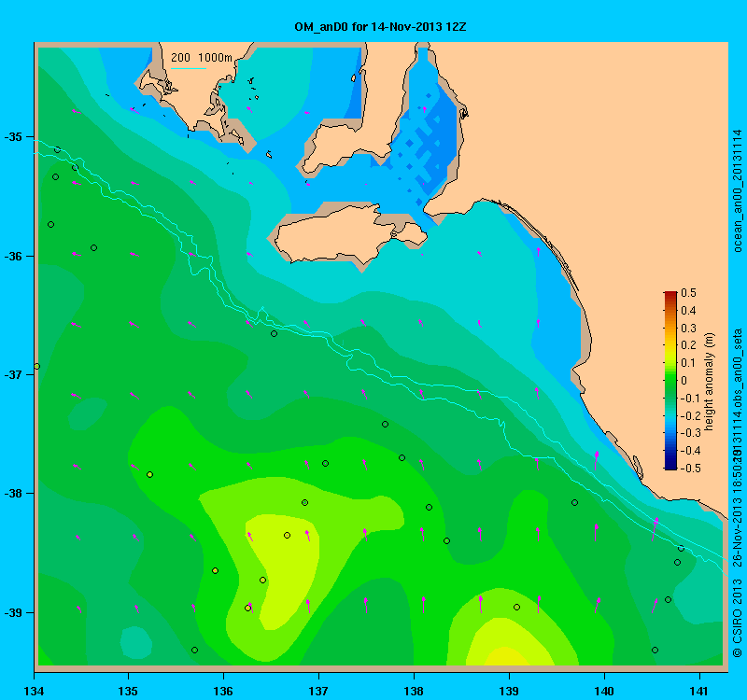
Task: Click the vertical text "ocean_an00_20131114"
Action: 738,190
